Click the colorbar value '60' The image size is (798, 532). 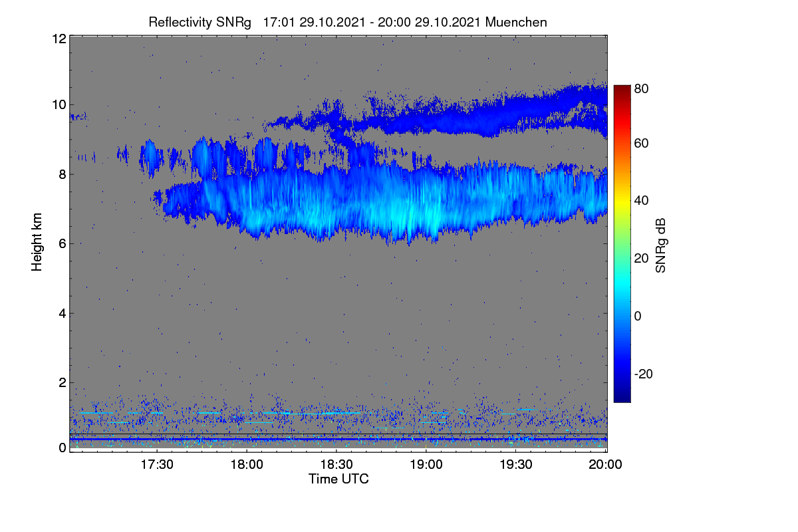coord(642,144)
